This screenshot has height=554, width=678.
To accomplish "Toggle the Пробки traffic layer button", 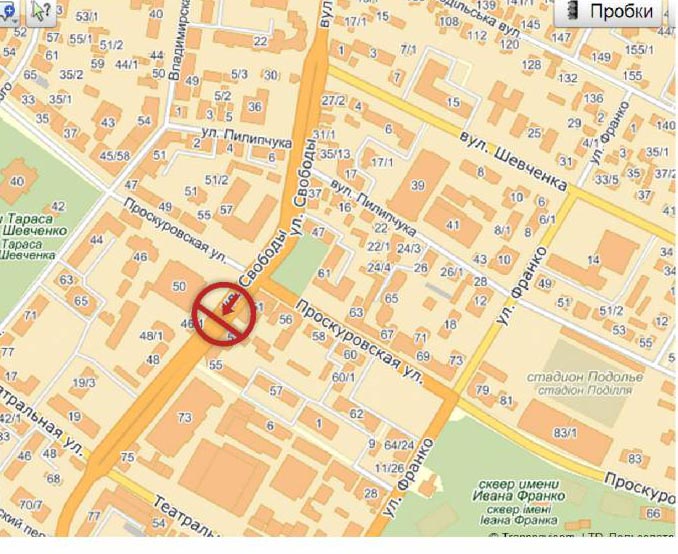I will [608, 12].
